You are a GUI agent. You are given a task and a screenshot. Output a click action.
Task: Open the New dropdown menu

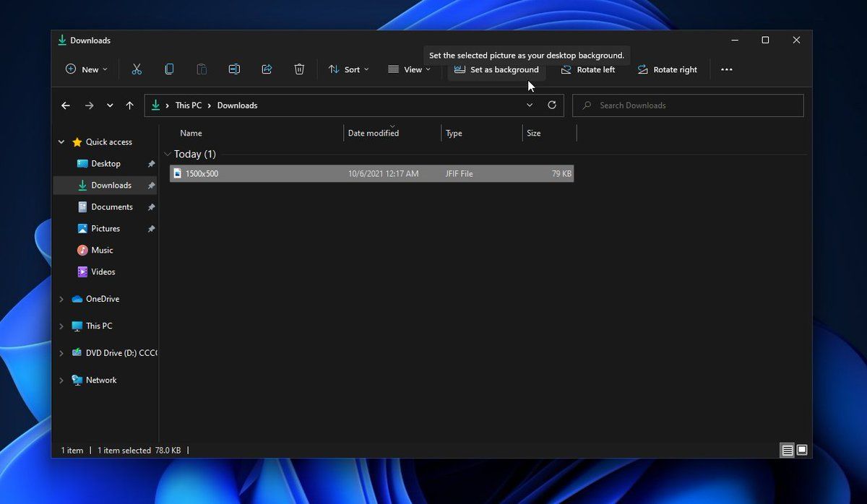pos(86,69)
